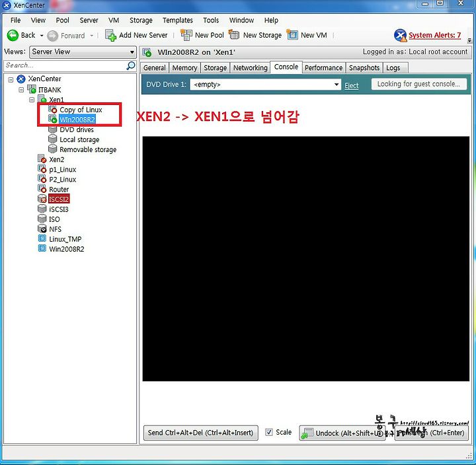Image resolution: width=476 pixels, height=465 pixels.
Task: Click the DVD drives storage icon
Action: 52,130
